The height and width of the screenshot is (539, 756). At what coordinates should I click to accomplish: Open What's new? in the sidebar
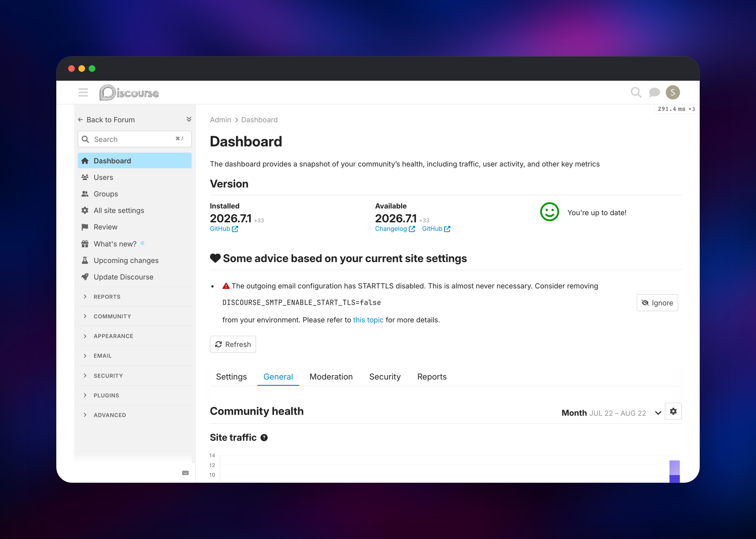coord(134,244)
